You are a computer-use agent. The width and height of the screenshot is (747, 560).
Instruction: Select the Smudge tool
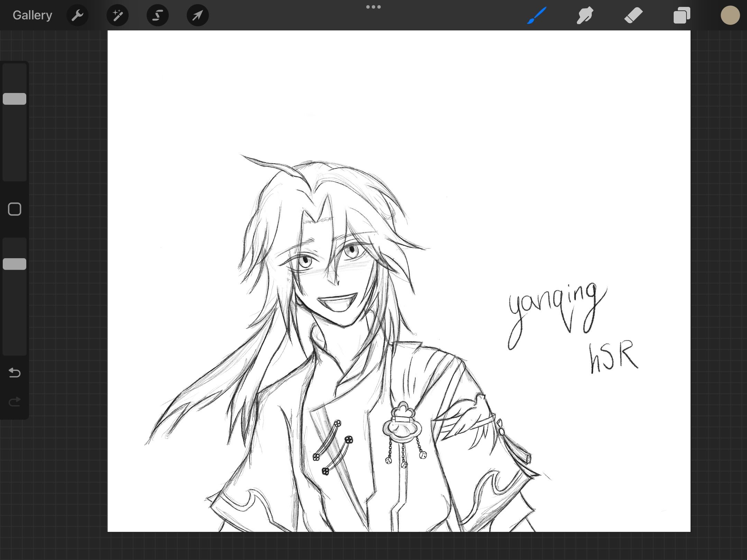click(x=585, y=15)
